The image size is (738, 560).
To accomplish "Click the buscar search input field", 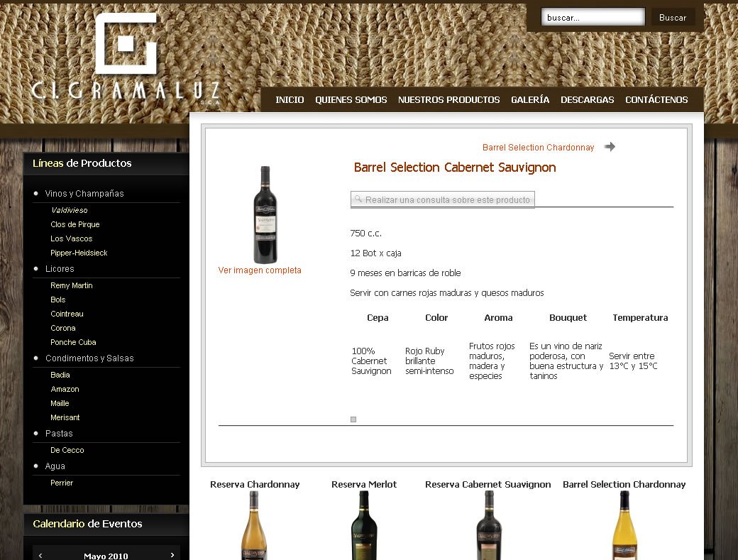I will click(593, 18).
